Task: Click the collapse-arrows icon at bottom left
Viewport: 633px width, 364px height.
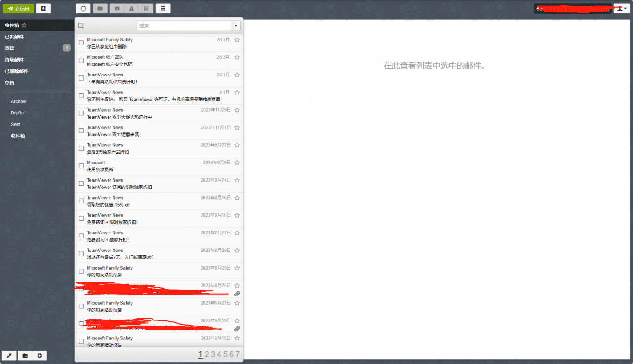Action: point(9,355)
